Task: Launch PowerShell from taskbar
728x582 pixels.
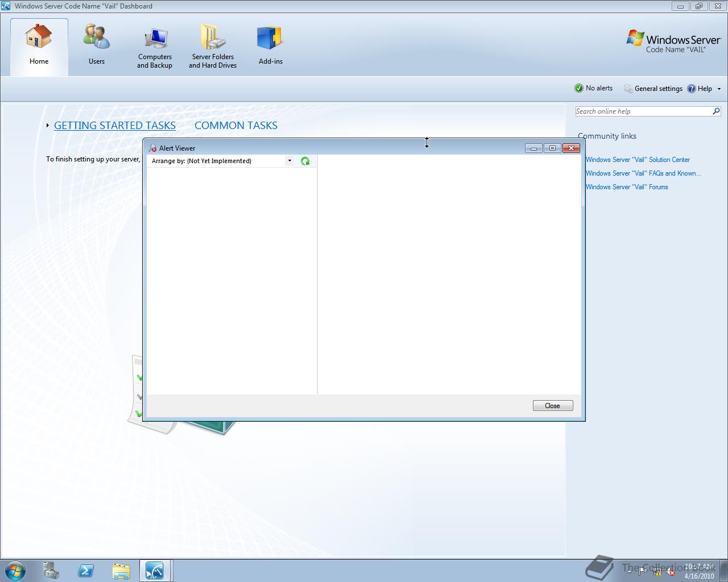Action: [x=86, y=570]
